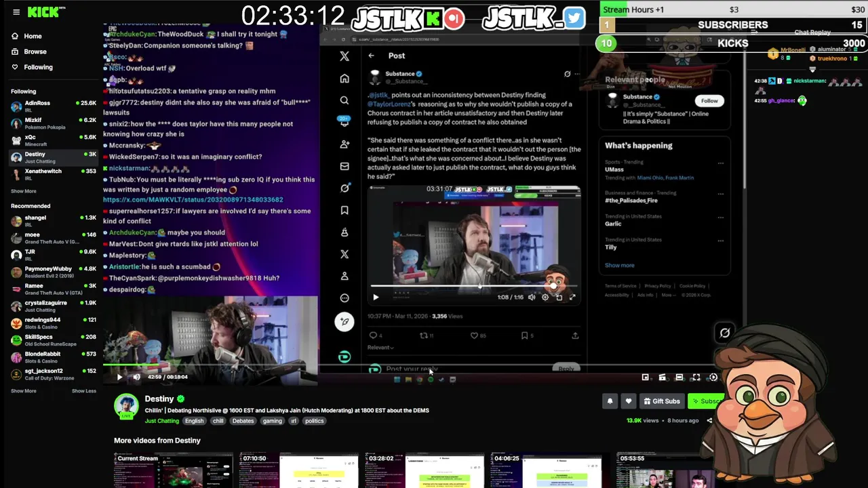Screen dimensions: 868x488
Task: Play the embedded tweet video
Action: click(376, 297)
